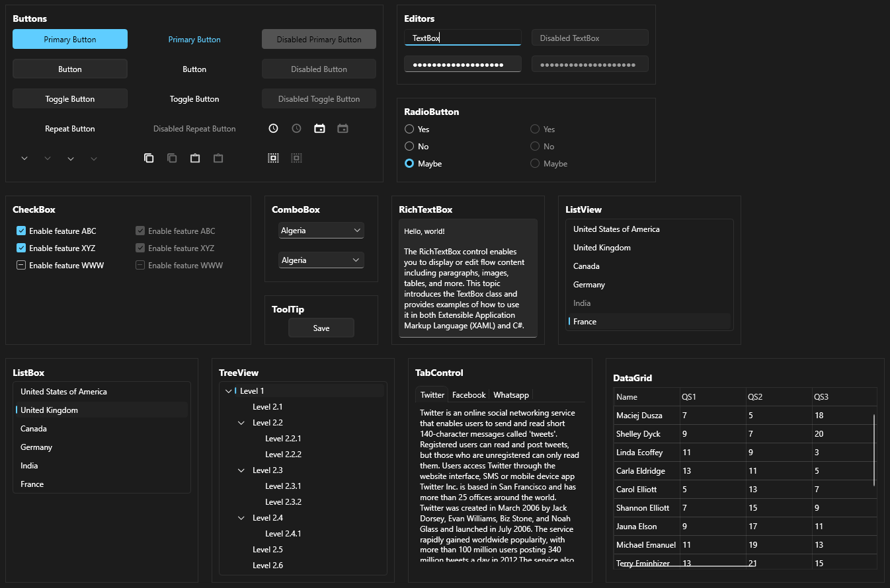The width and height of the screenshot is (890, 588).
Task: Open the upper Algeria combo box
Action: pyautogui.click(x=321, y=231)
